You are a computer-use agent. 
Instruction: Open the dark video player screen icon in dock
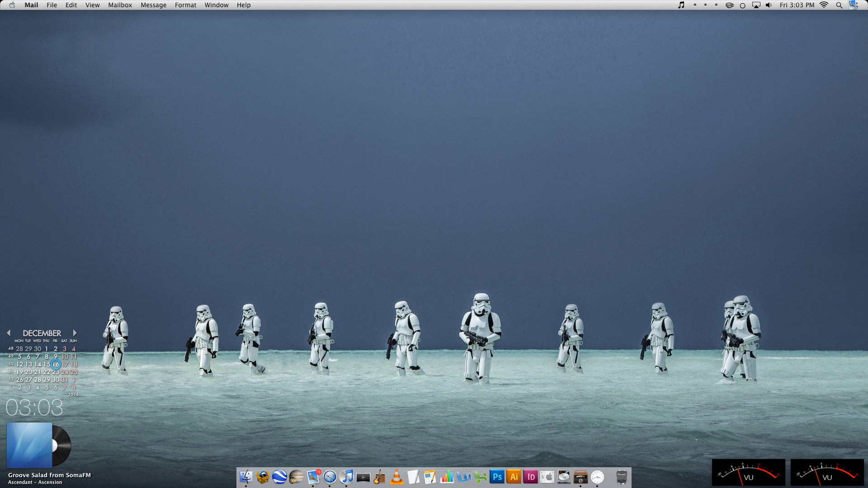coord(363,477)
